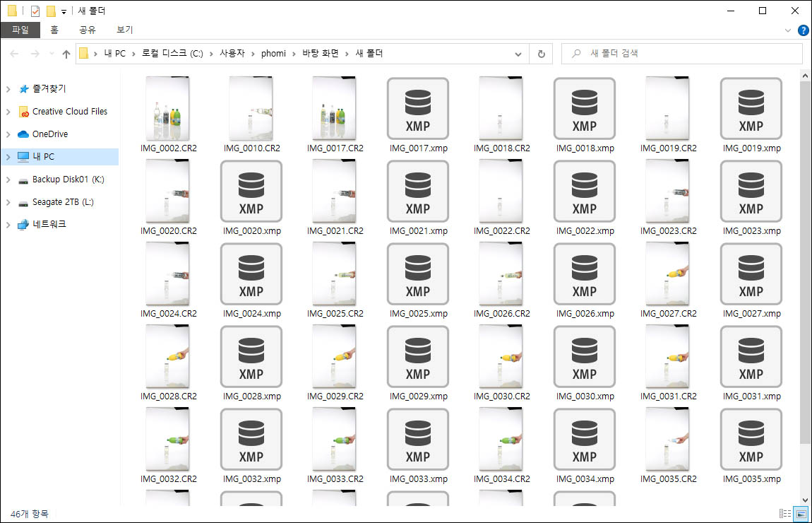Select the IMG_0028.xmp file icon

click(x=251, y=357)
